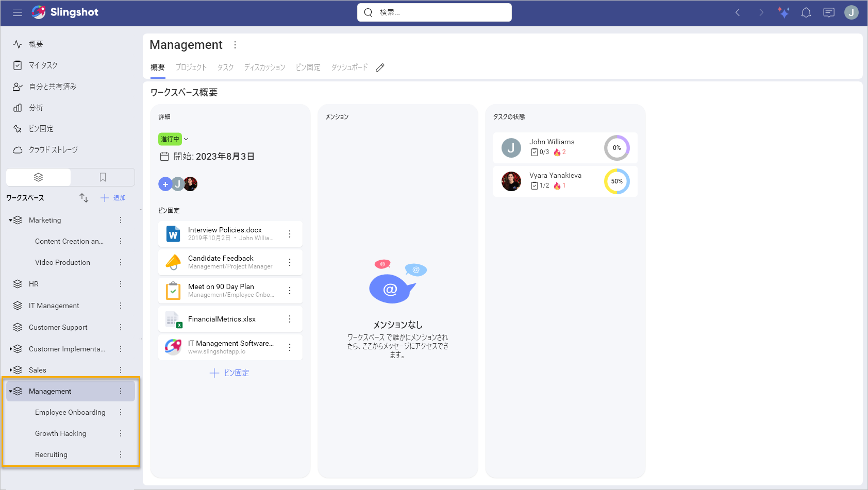Click the start date 2023年8月3日
This screenshot has width=868, height=490.
(x=225, y=157)
